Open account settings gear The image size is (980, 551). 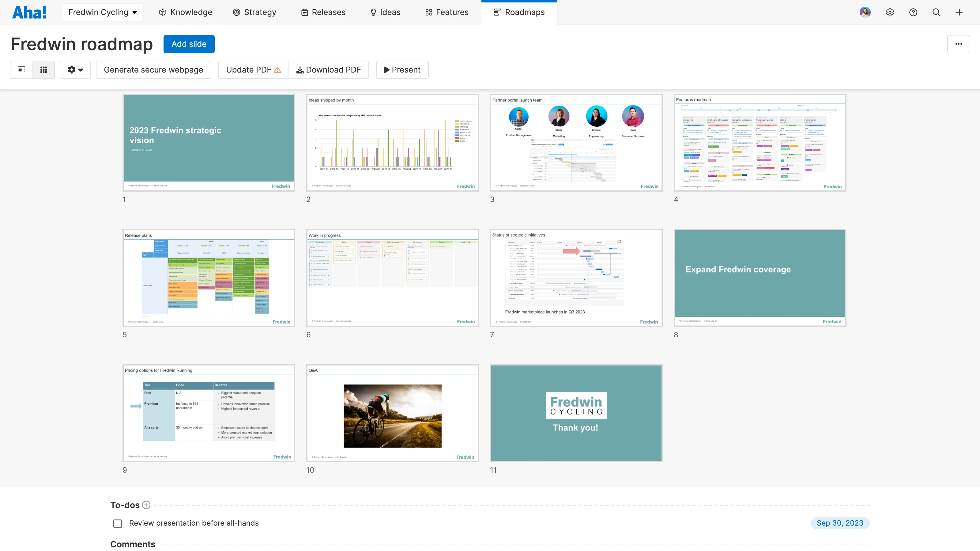pyautogui.click(x=890, y=12)
